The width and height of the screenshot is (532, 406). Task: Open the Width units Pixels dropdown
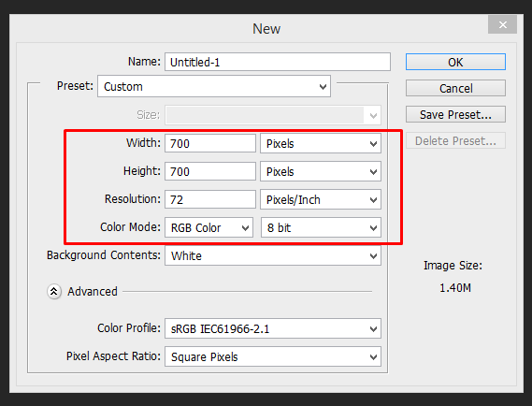pos(321,143)
